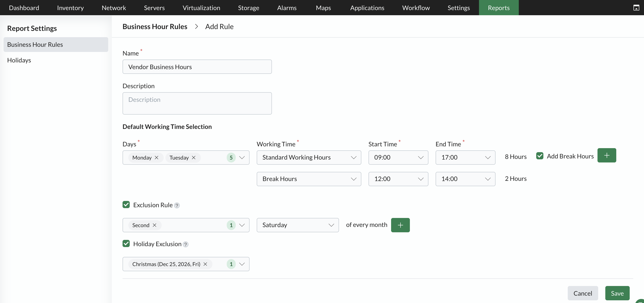Click the 'of every month' label
The image size is (644, 303).
[x=366, y=225]
